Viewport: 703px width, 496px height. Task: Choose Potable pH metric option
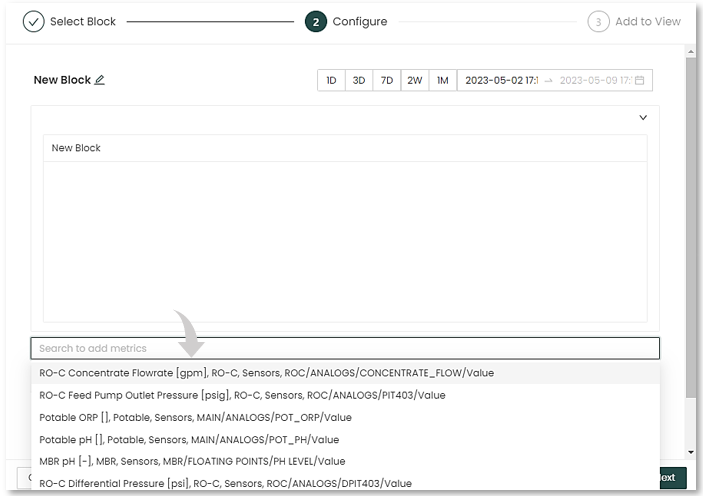(345, 439)
